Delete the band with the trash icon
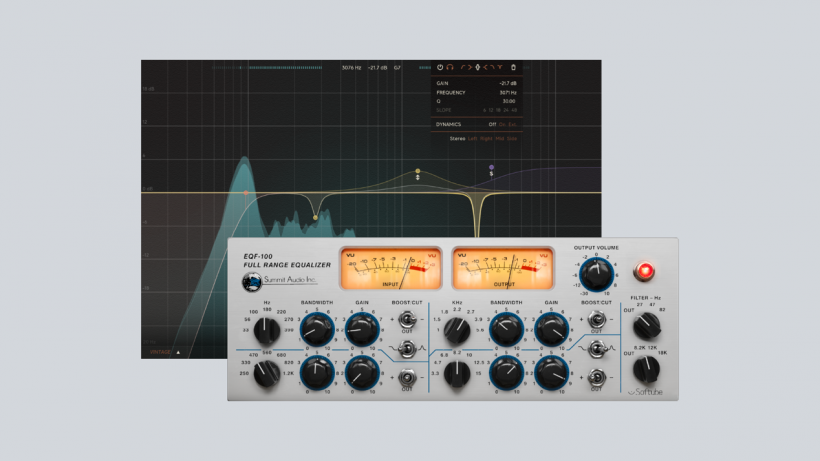820x461 pixels. pyautogui.click(x=514, y=67)
